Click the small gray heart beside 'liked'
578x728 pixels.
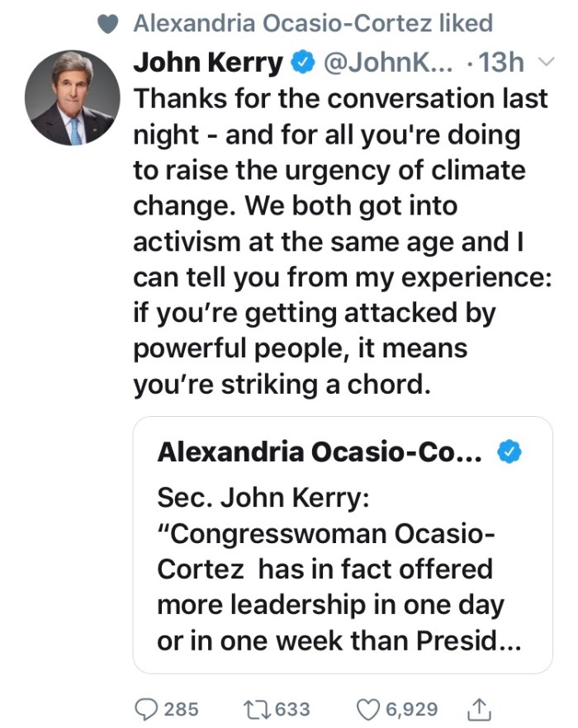108,24
